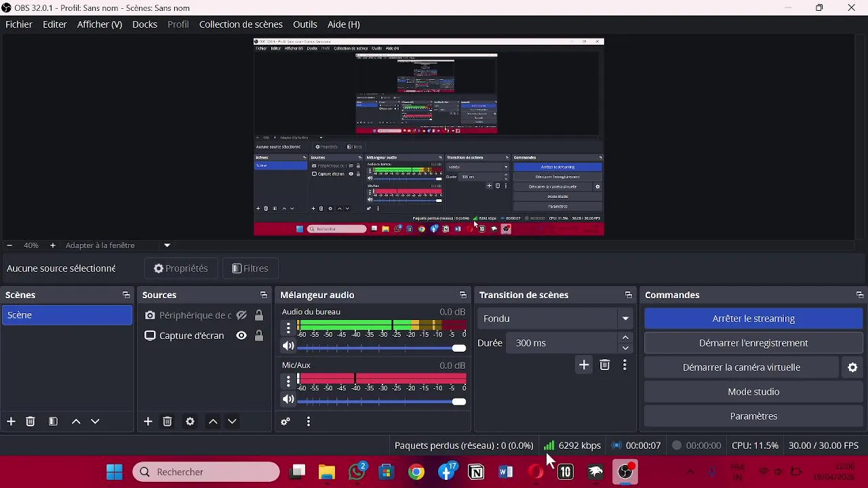Viewport: 868px width, 488px height.
Task: Mute Mic/Aux speaker icon
Action: [288, 400]
